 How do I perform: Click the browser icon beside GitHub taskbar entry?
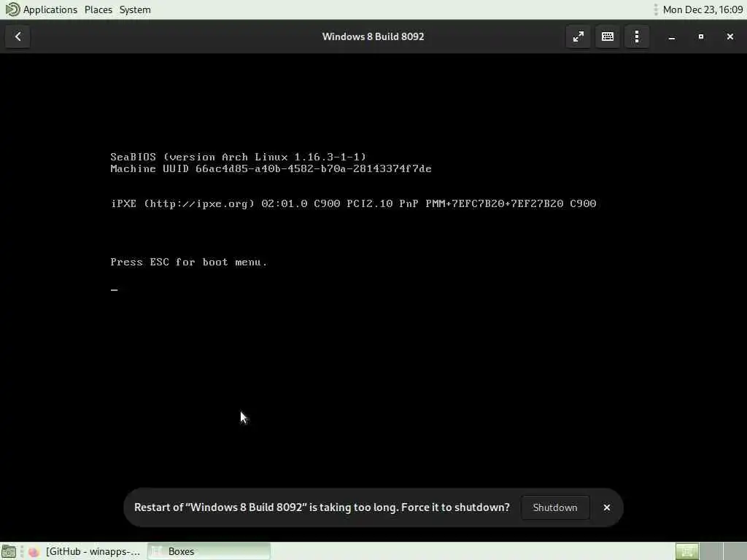(34, 551)
